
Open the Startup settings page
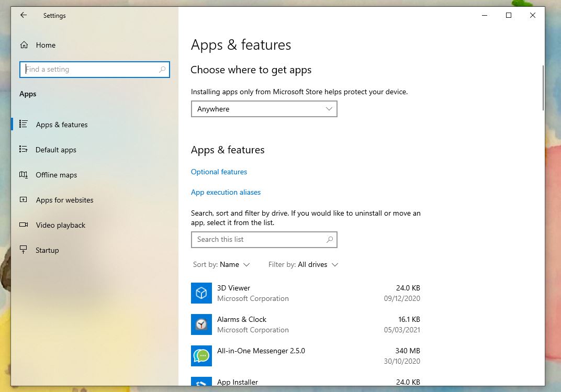[47, 250]
